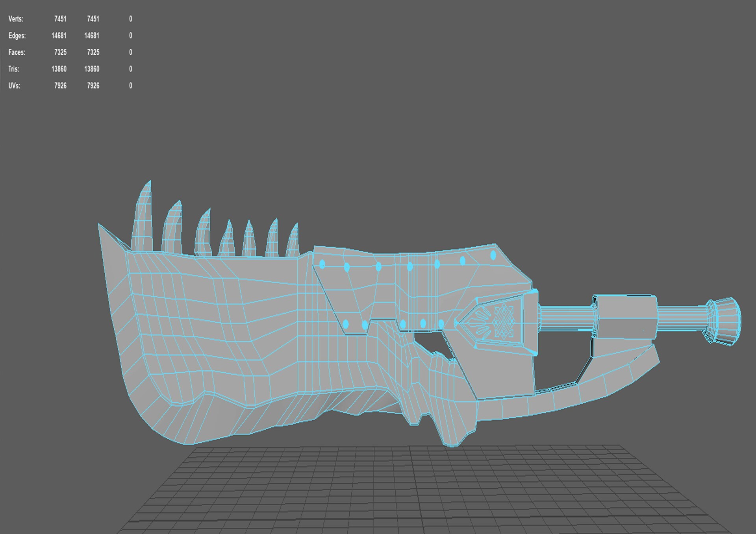The height and width of the screenshot is (534, 756).
Task: Click the second 14681 Edges count value
Action: pyautogui.click(x=91, y=36)
